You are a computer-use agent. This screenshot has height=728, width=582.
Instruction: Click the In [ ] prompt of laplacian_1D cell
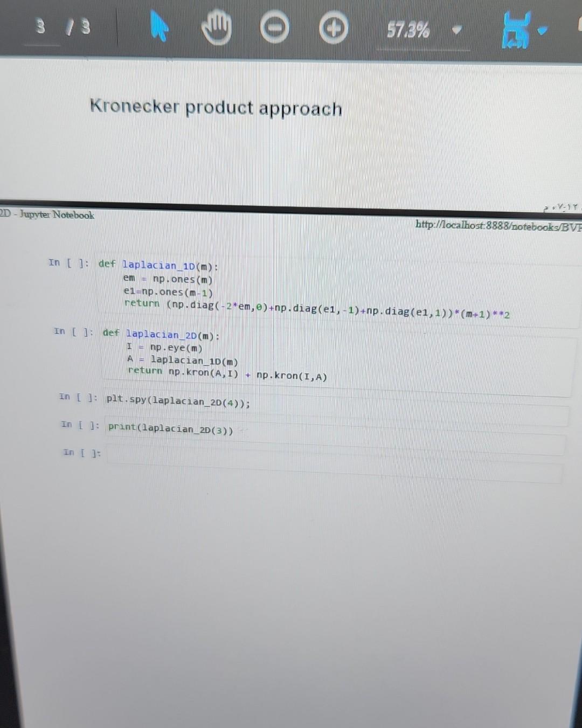pyautogui.click(x=66, y=264)
